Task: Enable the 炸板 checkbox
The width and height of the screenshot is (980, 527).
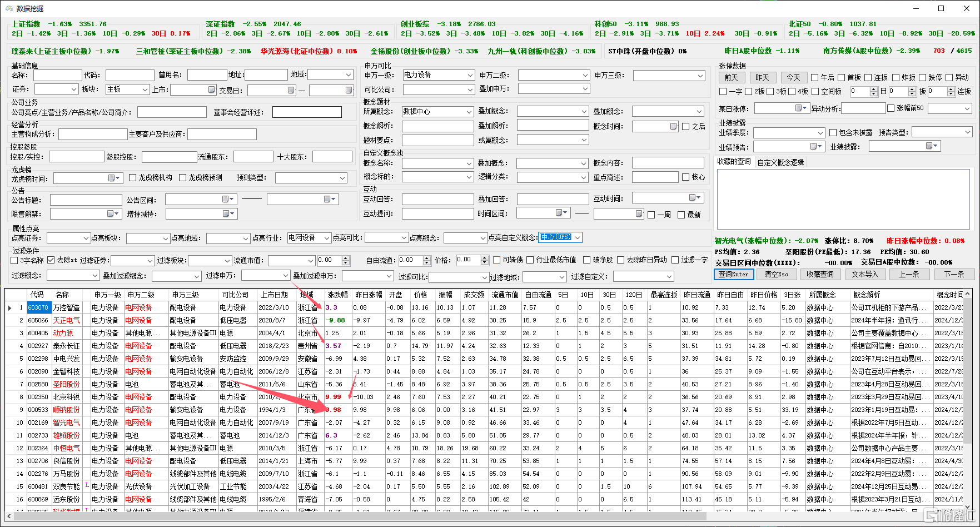Action: point(896,78)
